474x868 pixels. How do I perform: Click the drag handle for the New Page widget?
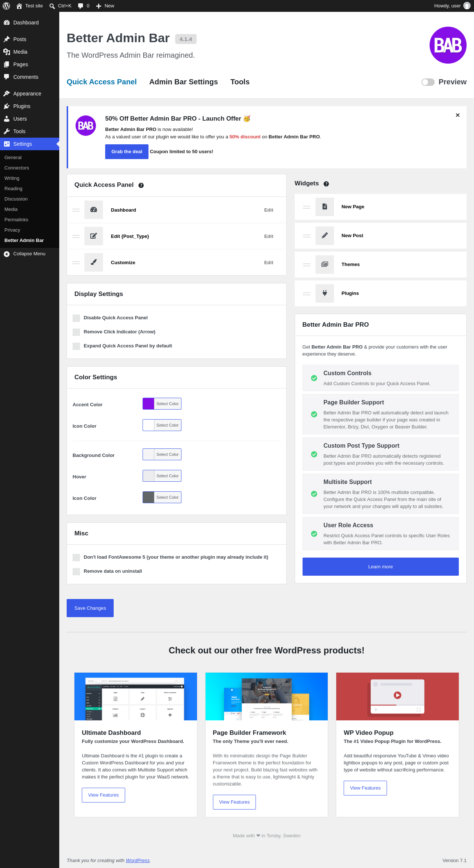[x=307, y=207]
